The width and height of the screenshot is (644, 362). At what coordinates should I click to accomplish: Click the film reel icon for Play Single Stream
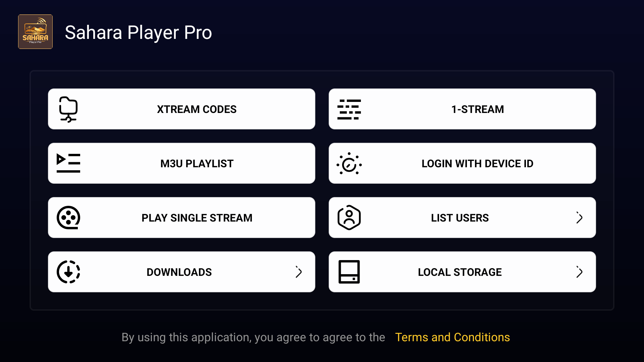(x=68, y=218)
